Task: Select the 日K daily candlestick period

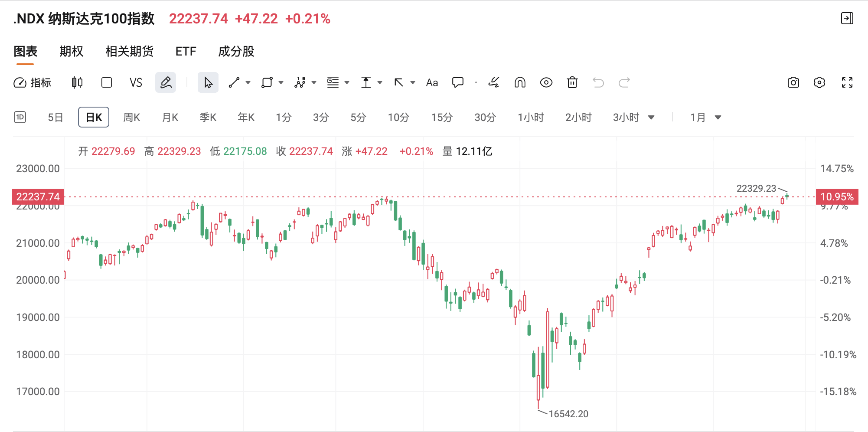Action: [94, 117]
